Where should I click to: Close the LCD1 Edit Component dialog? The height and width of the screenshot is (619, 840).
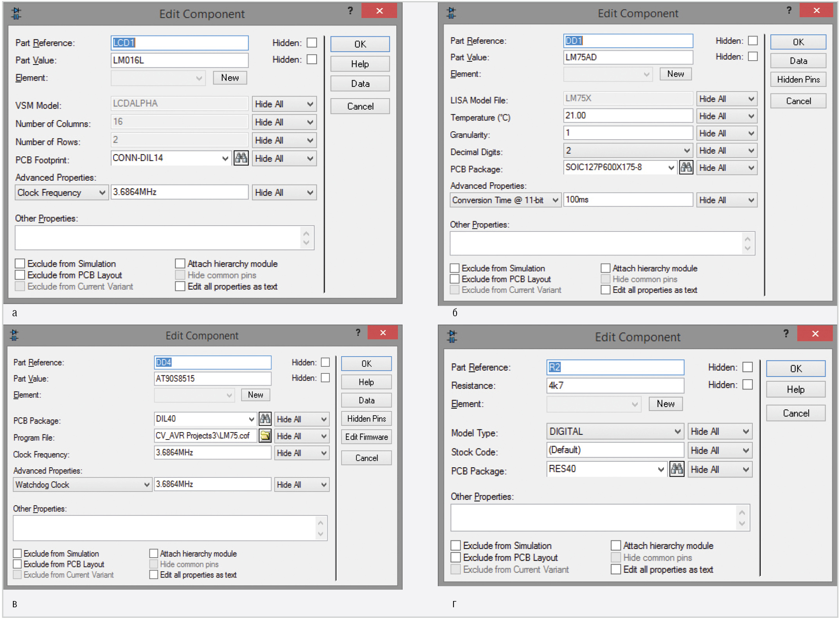[379, 11]
